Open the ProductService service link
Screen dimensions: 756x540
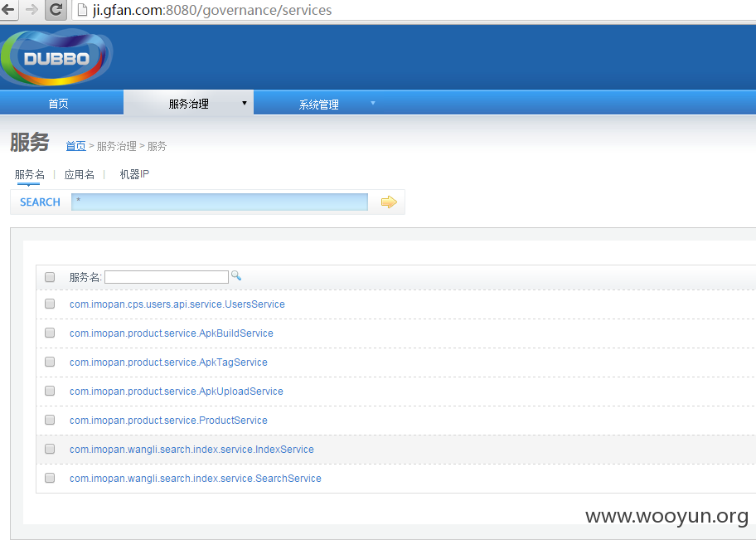click(168, 421)
